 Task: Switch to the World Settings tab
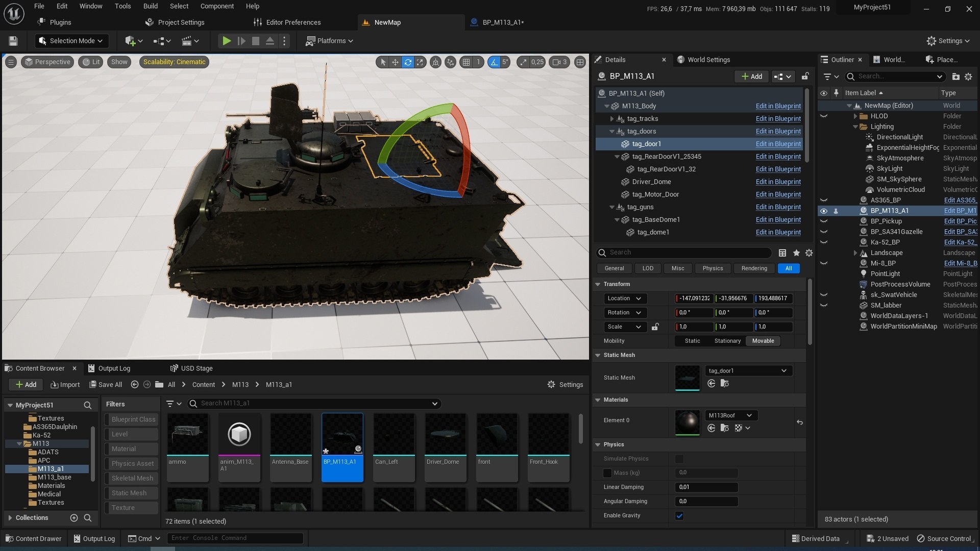click(x=708, y=60)
